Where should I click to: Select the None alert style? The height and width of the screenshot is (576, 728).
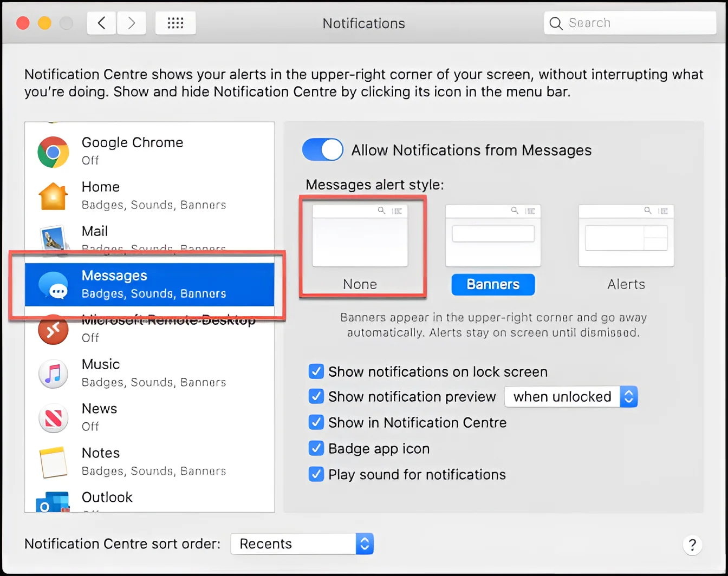click(360, 234)
